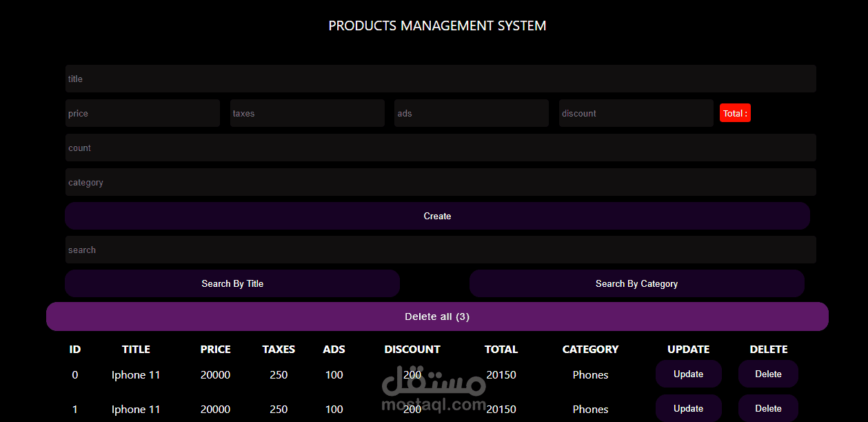Click Update button for product ID 1

click(688, 408)
